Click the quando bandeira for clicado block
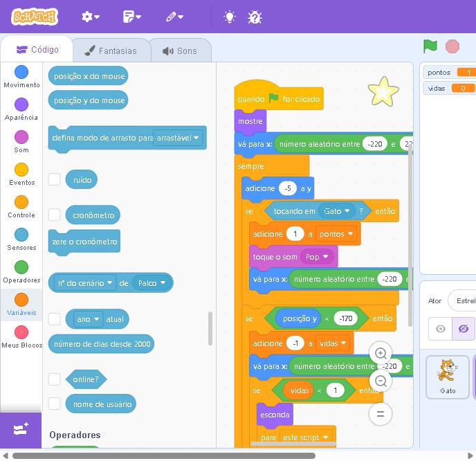The height and width of the screenshot is (461, 476). 279,96
